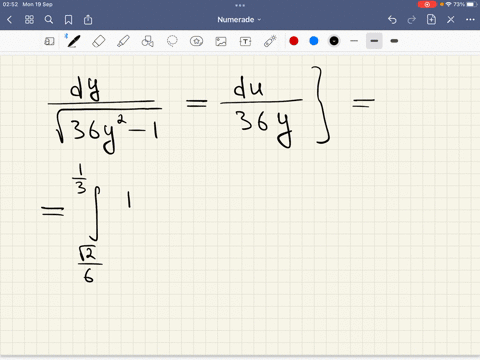Go back using the back arrow
Image resolution: width=480 pixels, height=360 pixels.
9,20
